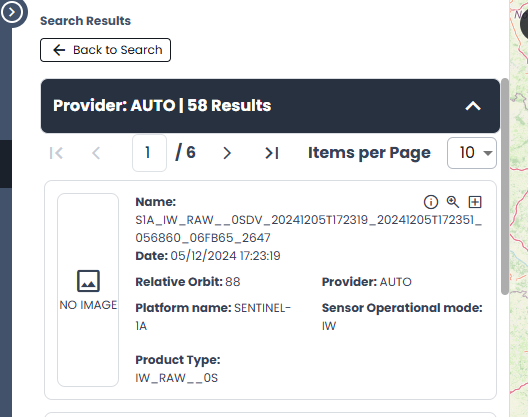Click the map area on the right
Screen dimensions: 528x417
tap(519, 208)
